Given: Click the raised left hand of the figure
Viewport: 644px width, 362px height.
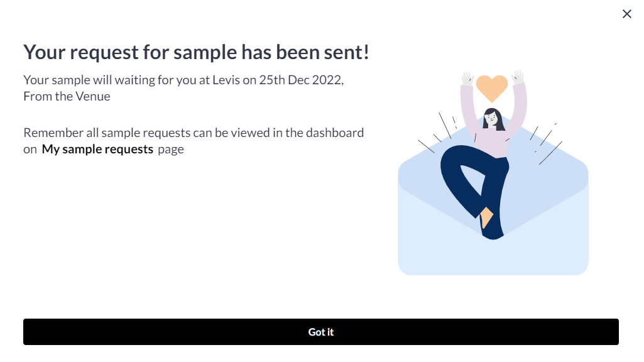Looking at the screenshot, I should tap(467, 79).
